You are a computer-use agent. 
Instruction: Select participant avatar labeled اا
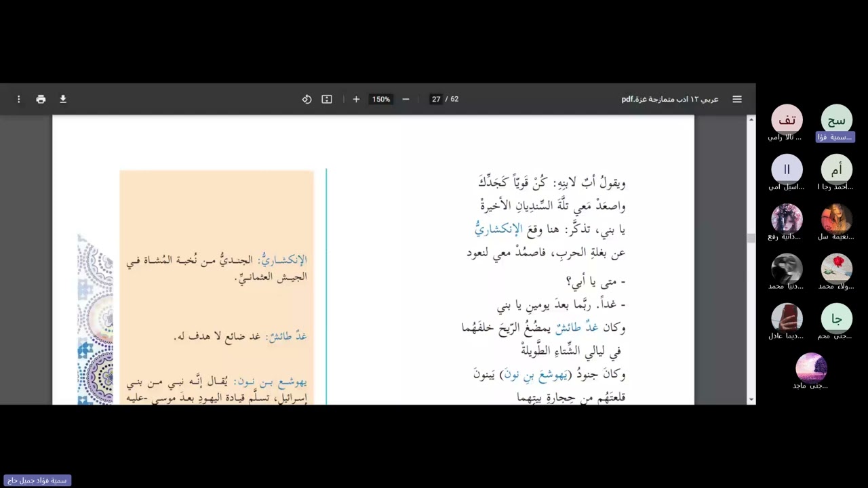[787, 169]
